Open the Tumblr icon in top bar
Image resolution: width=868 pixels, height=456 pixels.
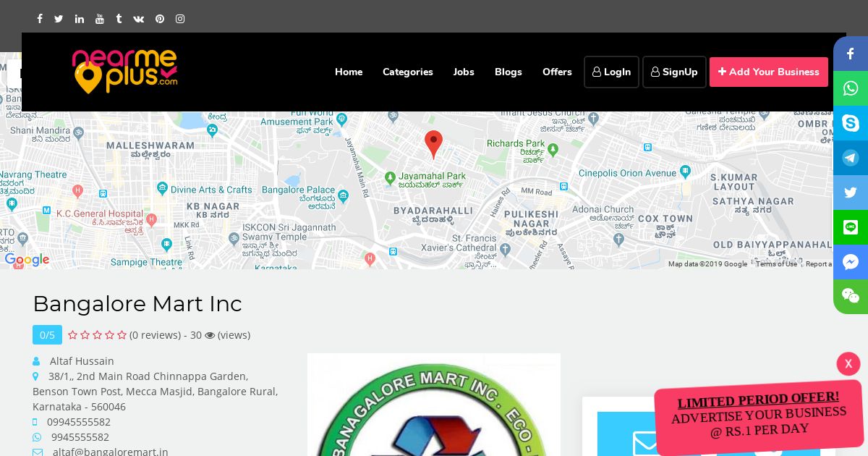119,19
